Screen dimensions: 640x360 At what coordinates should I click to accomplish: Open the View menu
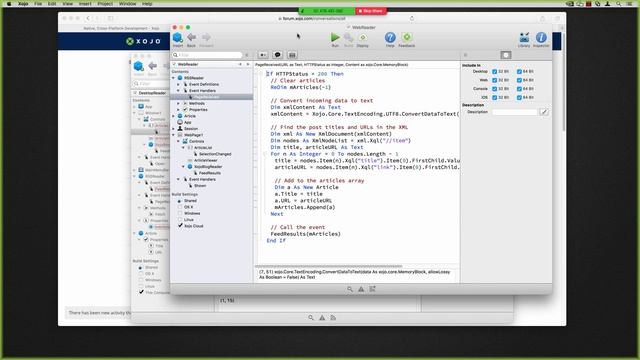point(67,4)
